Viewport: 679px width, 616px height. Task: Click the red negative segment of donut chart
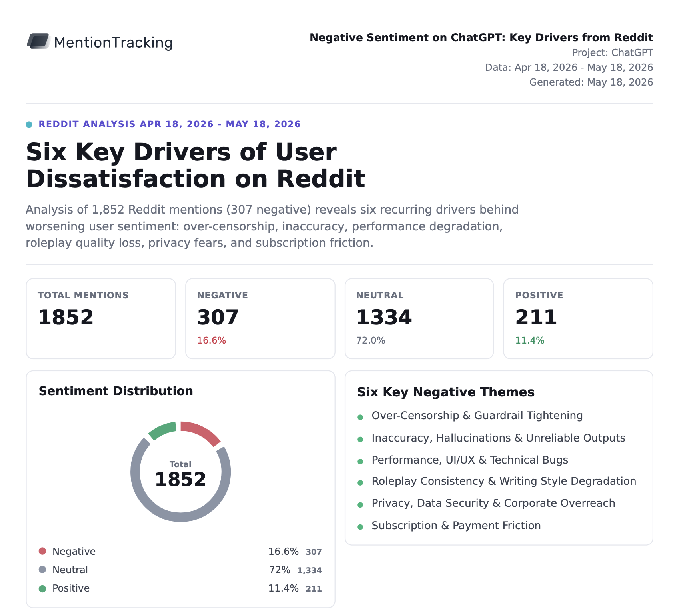pyautogui.click(x=202, y=432)
